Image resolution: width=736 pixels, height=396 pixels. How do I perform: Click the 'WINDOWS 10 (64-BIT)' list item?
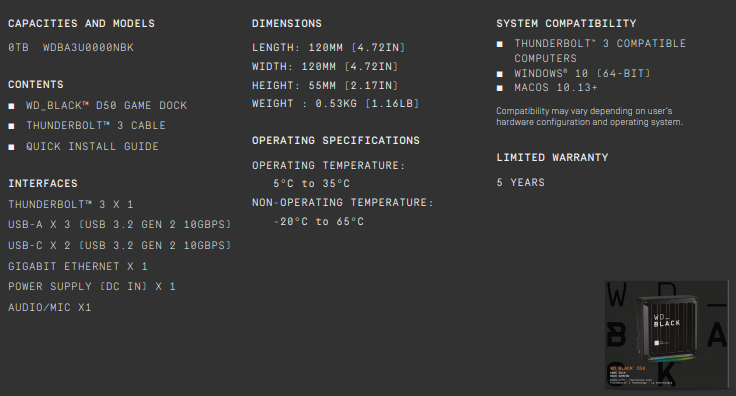582,74
